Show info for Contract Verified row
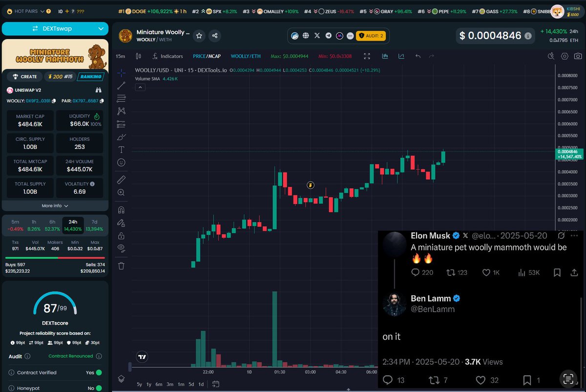Screen dimensions: 586x392 pyautogui.click(x=12, y=372)
